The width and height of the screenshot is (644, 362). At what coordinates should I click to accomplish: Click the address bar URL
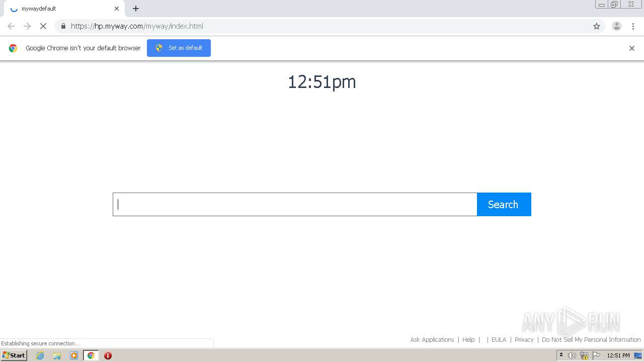pos(137,26)
